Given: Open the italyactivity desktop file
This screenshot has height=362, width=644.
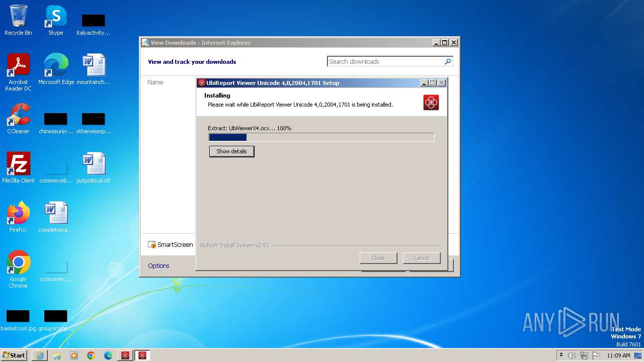Looking at the screenshot, I should [x=94, y=24].
